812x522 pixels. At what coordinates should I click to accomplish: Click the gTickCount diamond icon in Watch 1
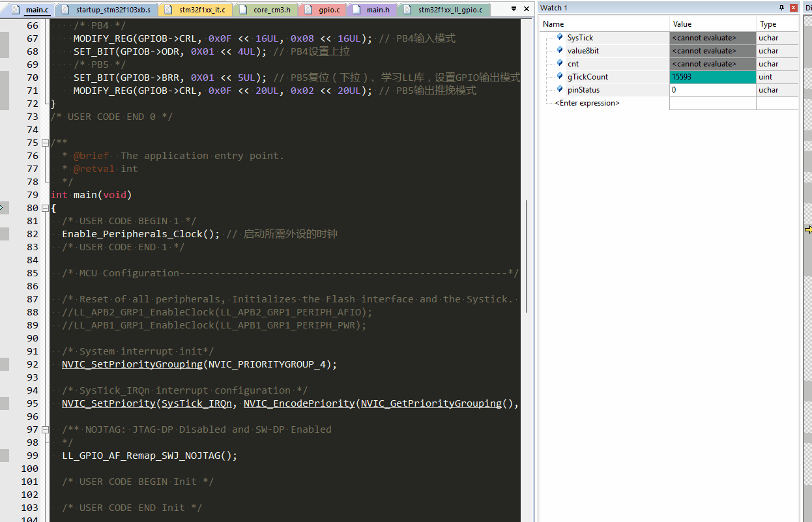pos(559,76)
